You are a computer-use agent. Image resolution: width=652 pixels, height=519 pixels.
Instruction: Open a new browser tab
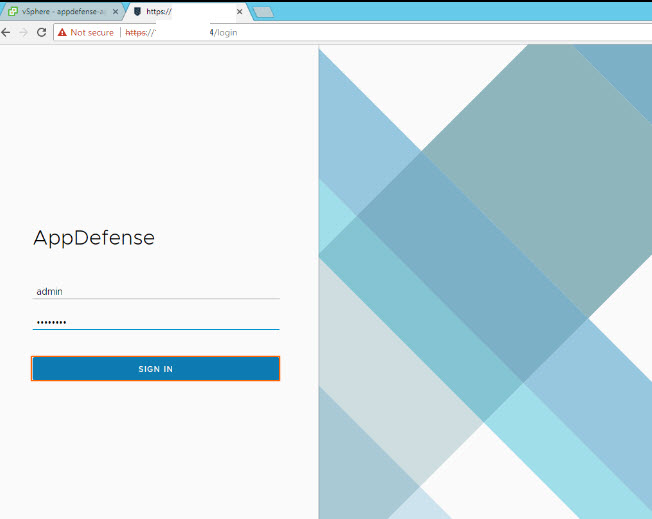263,12
